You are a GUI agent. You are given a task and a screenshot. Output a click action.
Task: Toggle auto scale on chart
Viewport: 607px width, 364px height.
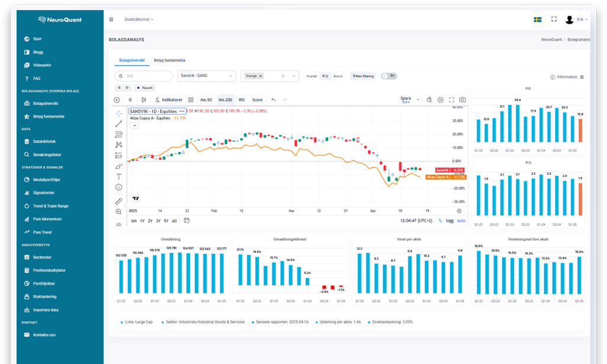pos(461,221)
